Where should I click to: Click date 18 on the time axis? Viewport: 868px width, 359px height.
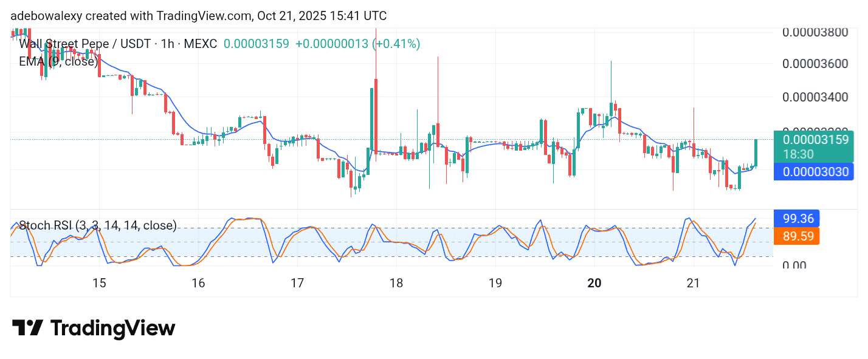tap(396, 283)
